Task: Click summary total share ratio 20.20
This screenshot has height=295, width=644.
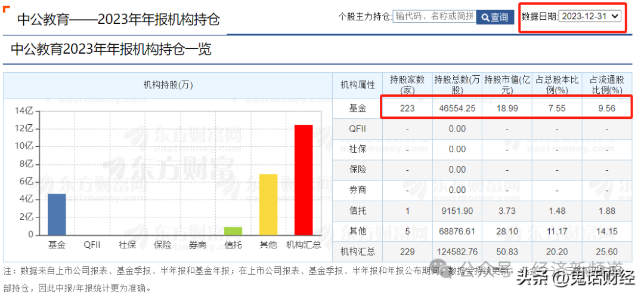Action: 557,252
